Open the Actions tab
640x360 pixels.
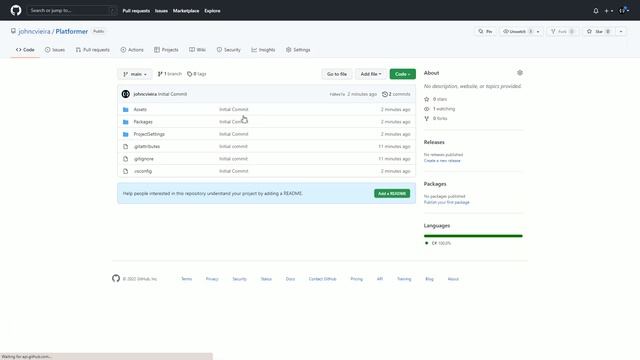pos(132,50)
